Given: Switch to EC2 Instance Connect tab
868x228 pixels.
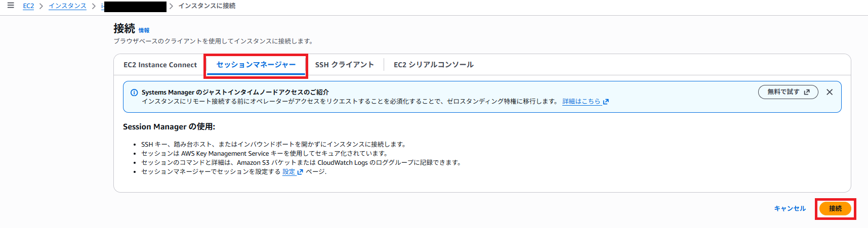Looking at the screenshot, I should coord(160,65).
